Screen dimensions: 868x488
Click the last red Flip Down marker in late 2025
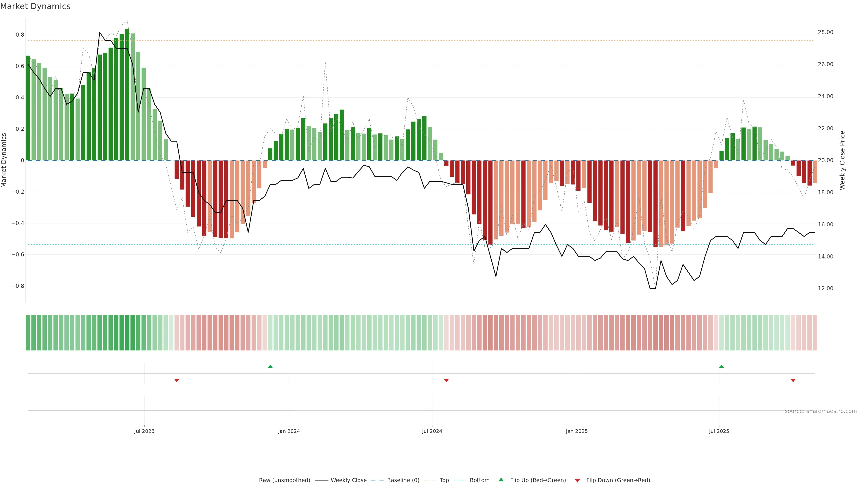tap(793, 380)
